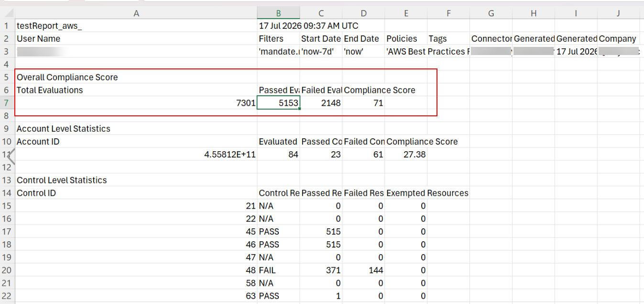Select column F header

coord(448,13)
